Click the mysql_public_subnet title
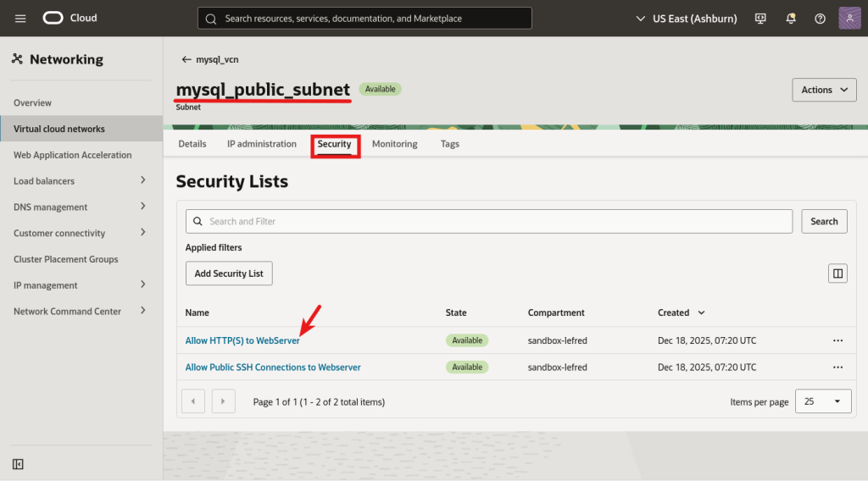The image size is (868, 481). (x=263, y=89)
